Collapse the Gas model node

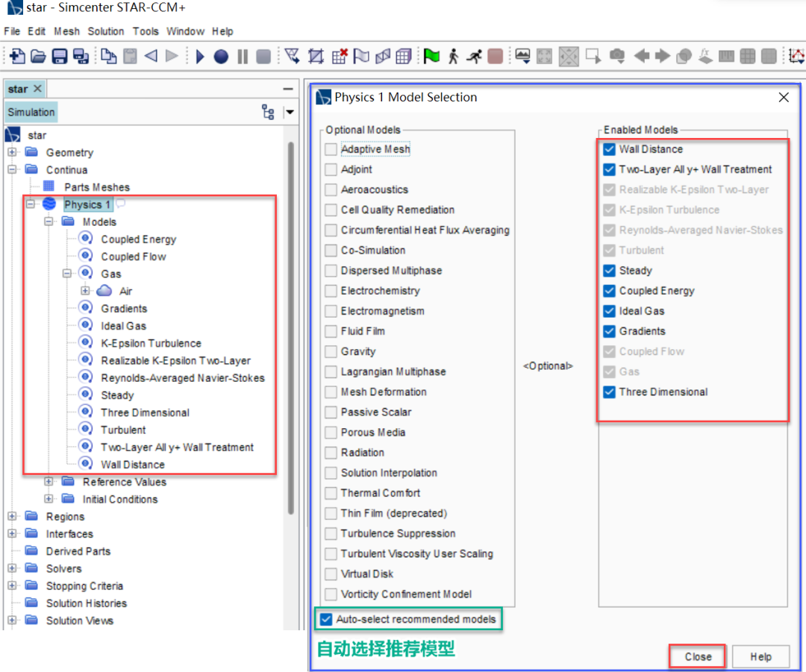(67, 273)
